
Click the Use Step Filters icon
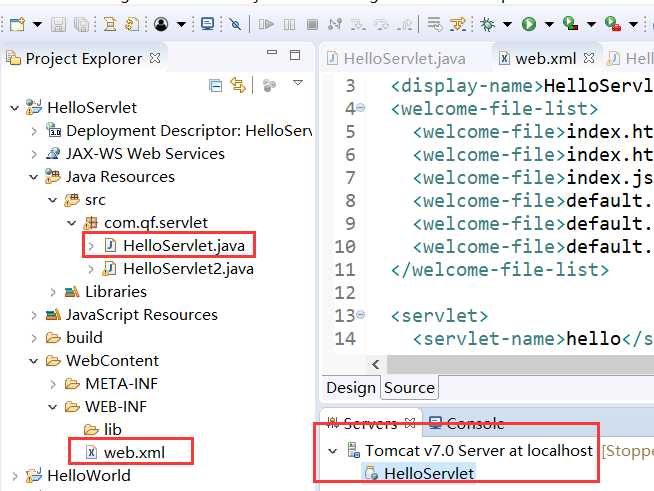pos(458,25)
